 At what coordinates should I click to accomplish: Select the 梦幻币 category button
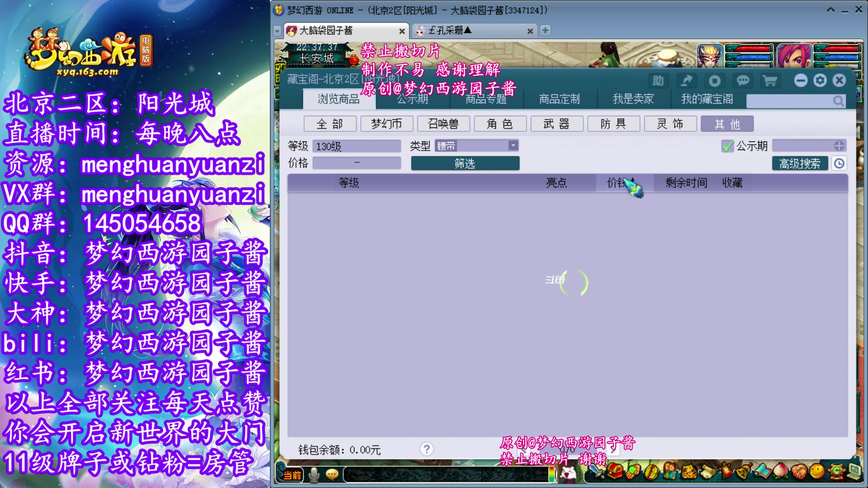(x=387, y=124)
